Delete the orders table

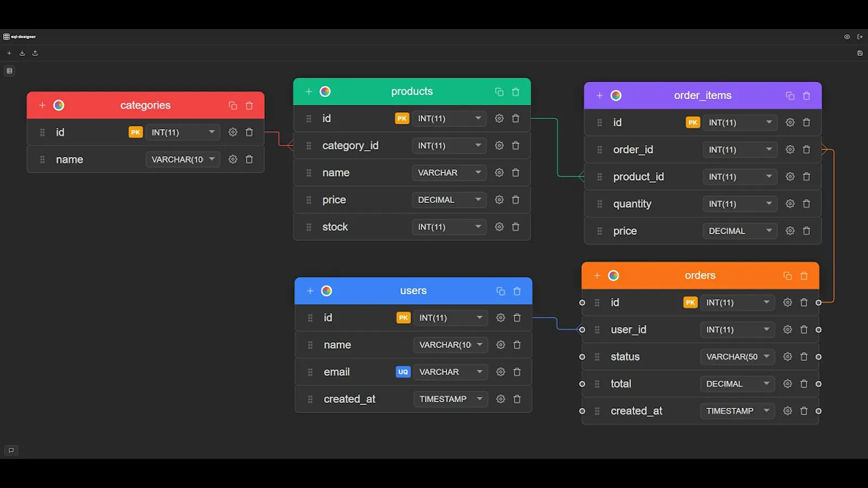[804, 276]
